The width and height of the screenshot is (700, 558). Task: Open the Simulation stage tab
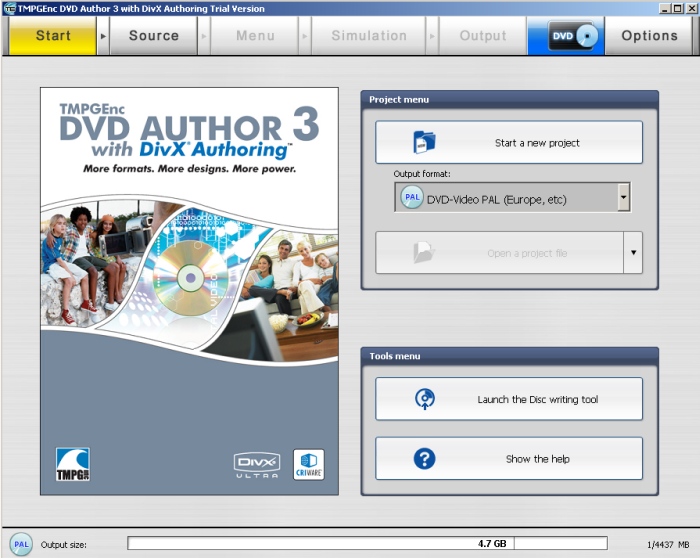tap(369, 36)
